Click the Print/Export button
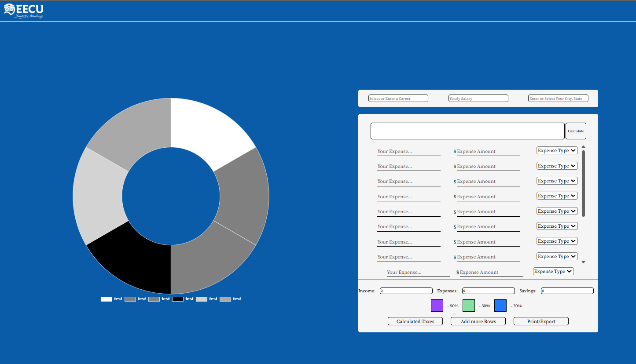This screenshot has width=636, height=364. coord(541,321)
